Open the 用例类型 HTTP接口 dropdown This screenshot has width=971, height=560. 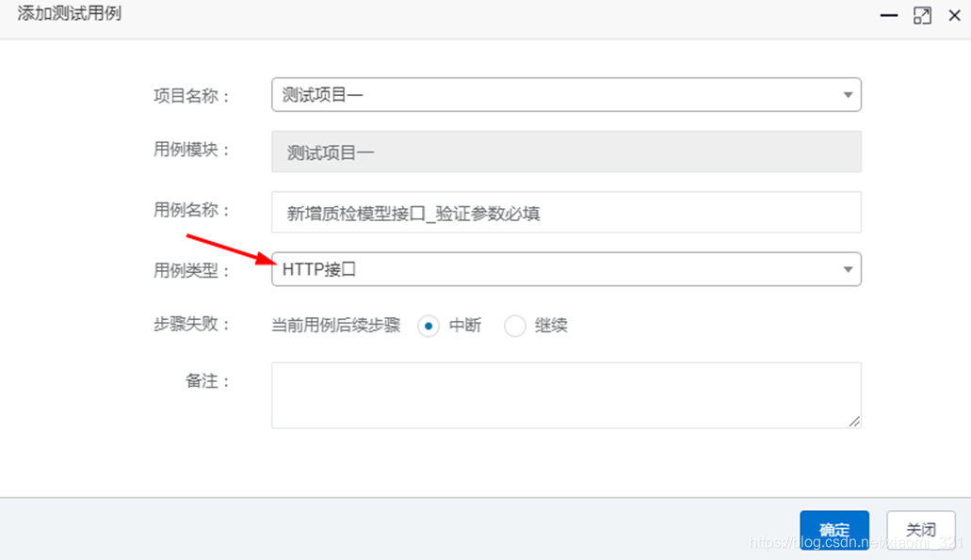point(566,269)
